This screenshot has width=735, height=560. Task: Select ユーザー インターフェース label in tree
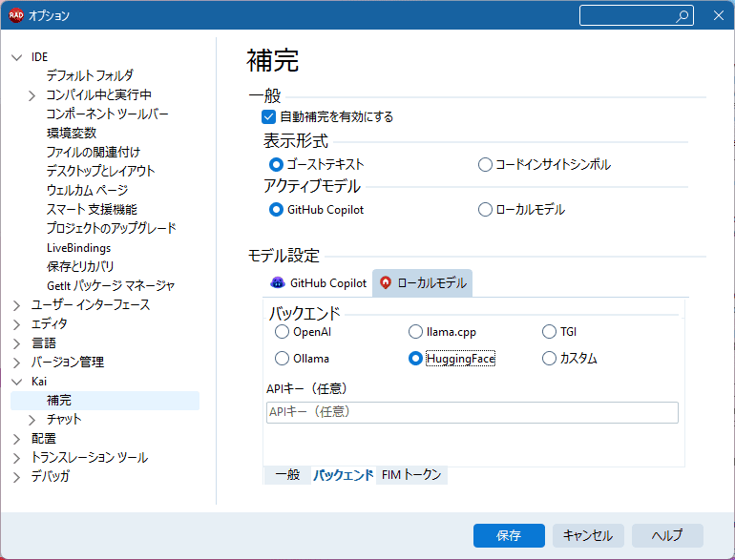point(91,305)
